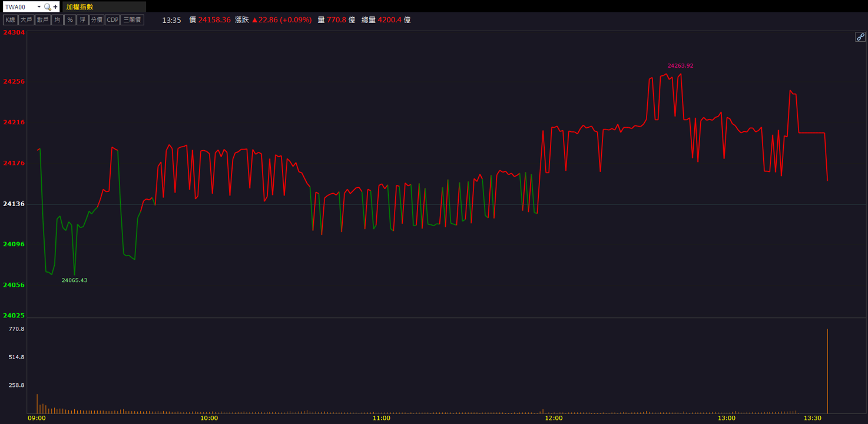This screenshot has width=868, height=424.
Task: Click the 24025 price axis label
Action: pos(14,316)
